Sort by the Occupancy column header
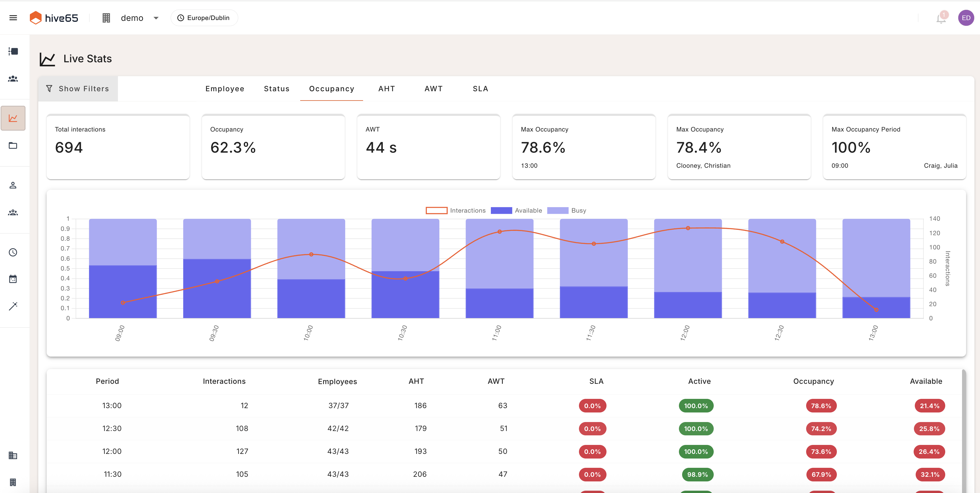Viewport: 980px width, 493px height. [813, 381]
